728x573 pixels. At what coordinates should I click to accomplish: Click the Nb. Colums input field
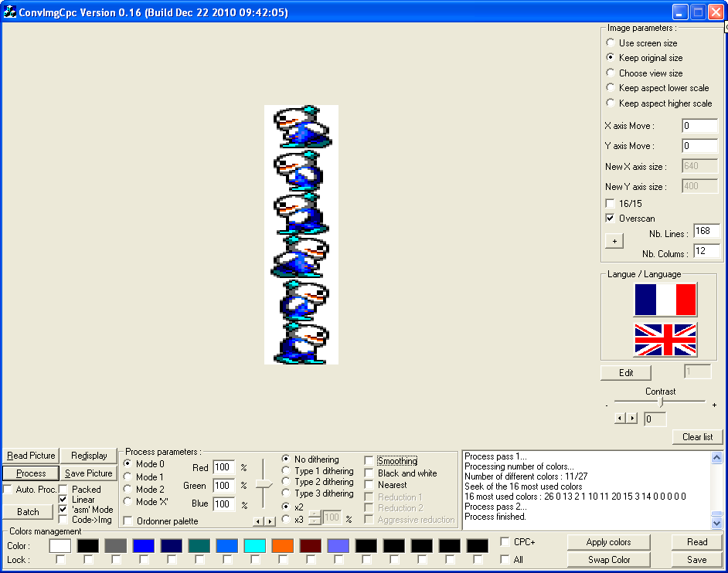[x=706, y=250]
